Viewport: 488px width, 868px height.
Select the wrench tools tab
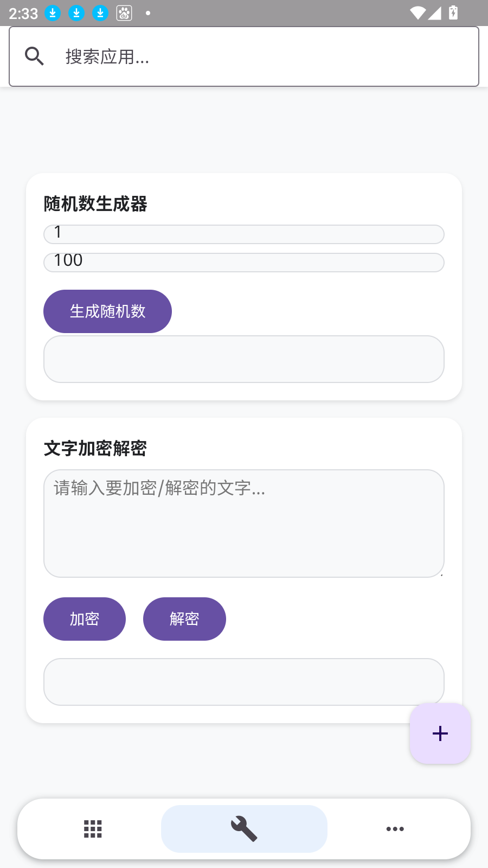tap(244, 829)
